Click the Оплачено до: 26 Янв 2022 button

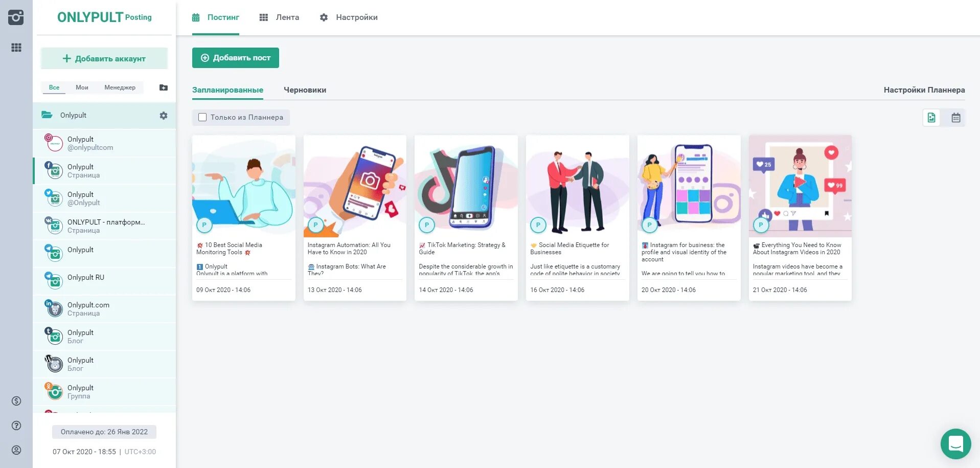click(104, 432)
